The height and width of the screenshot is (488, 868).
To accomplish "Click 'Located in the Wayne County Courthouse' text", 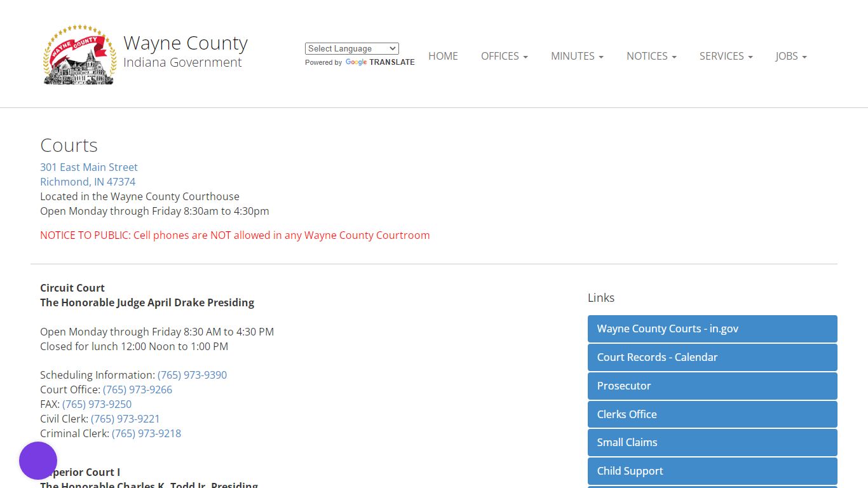I will pos(140,196).
